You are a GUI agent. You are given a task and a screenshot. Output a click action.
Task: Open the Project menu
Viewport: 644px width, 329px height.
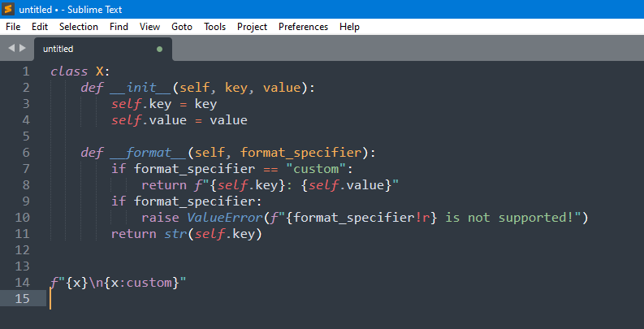[253, 27]
